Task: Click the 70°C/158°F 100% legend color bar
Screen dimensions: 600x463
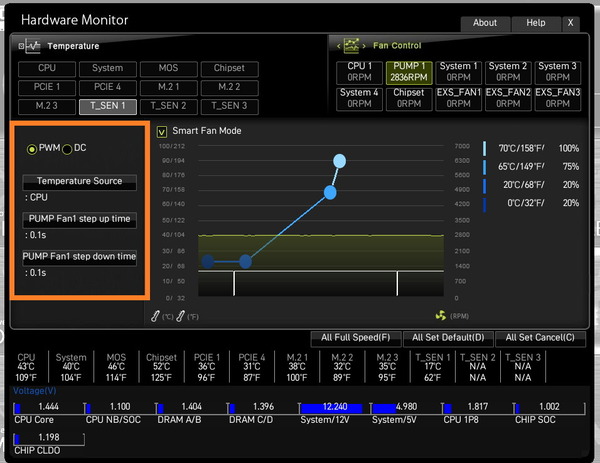Action: (484, 148)
